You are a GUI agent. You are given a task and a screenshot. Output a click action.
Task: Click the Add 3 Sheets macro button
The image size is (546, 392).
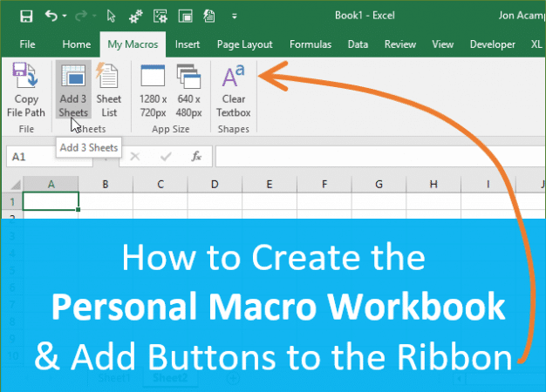pyautogui.click(x=73, y=91)
